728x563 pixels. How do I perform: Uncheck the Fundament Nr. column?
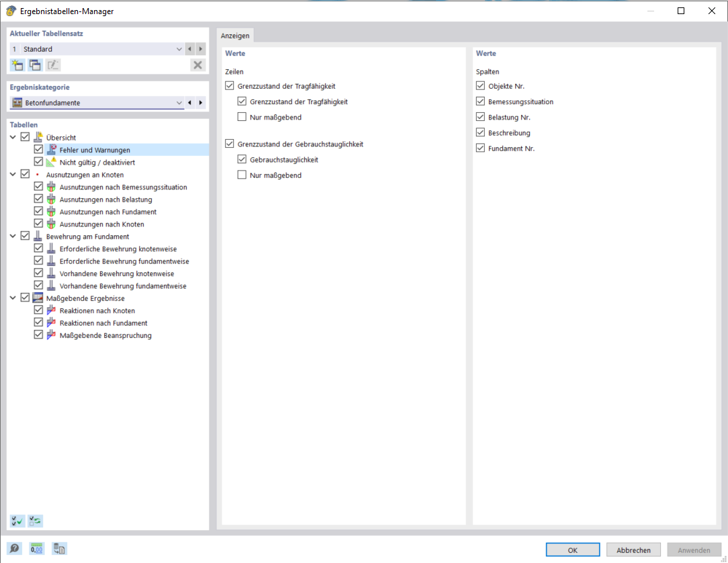(481, 148)
